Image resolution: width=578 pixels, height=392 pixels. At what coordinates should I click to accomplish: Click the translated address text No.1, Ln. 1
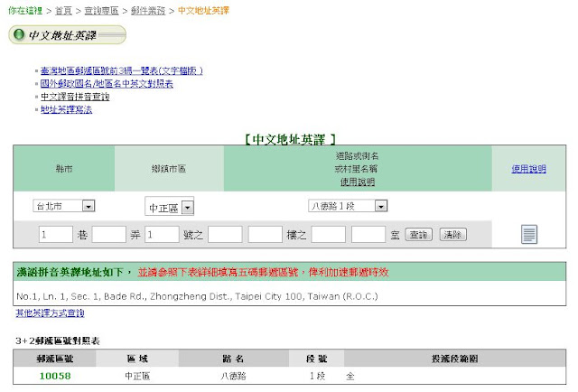(197, 296)
